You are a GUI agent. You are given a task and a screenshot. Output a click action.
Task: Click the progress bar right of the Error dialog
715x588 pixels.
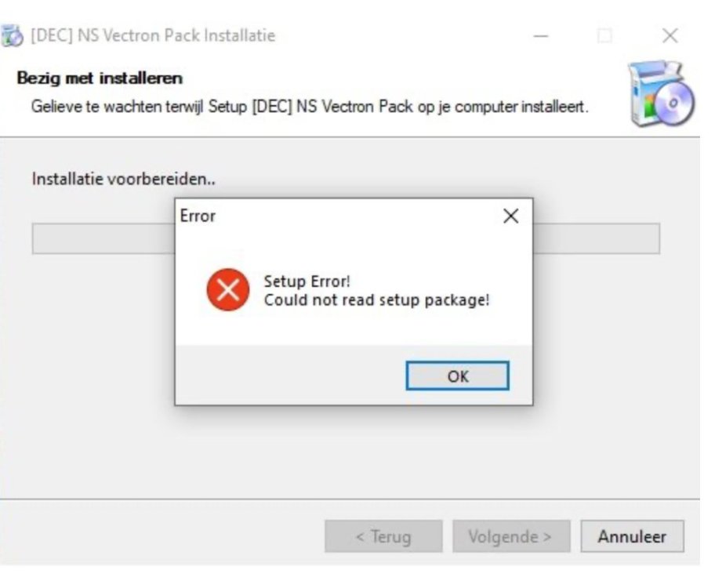pyautogui.click(x=596, y=238)
